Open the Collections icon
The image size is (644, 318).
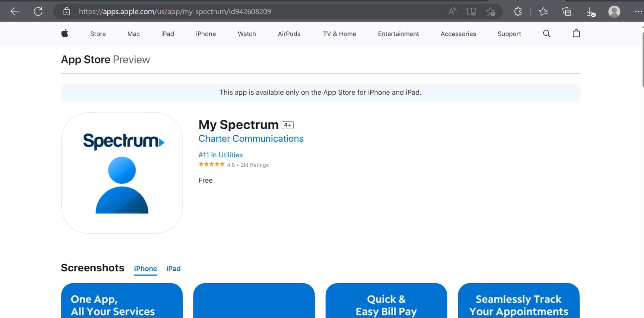(567, 12)
